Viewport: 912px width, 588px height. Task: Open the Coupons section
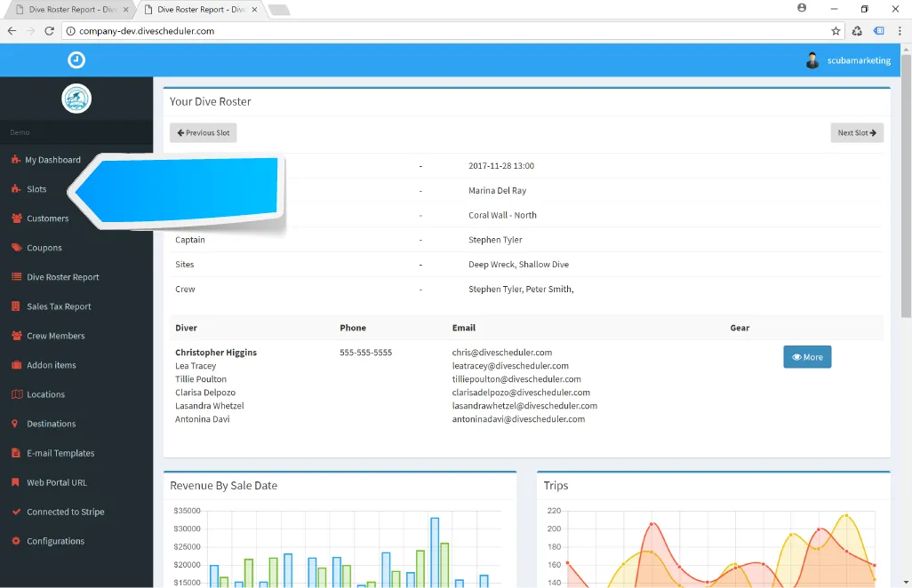pos(44,248)
